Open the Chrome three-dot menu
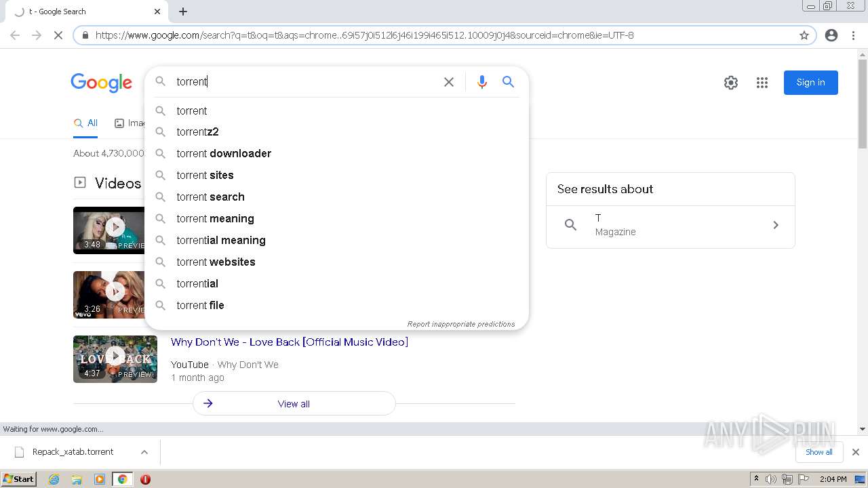Screen dimensions: 868x488 [x=853, y=35]
